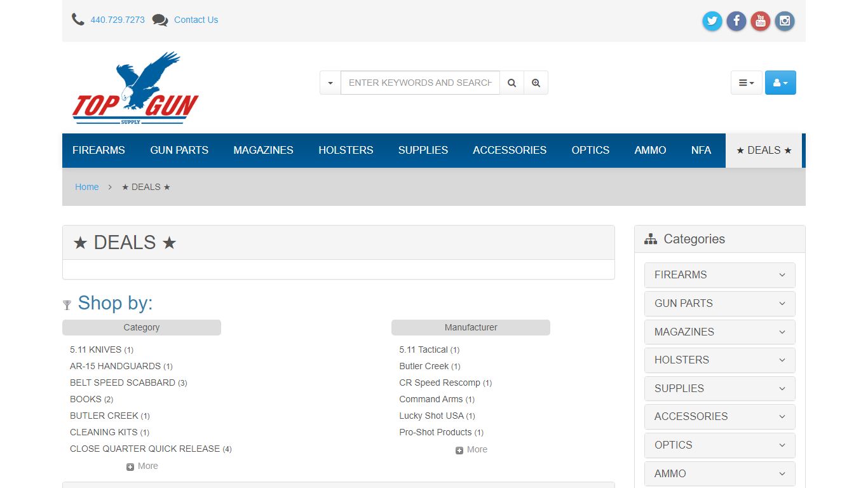
Task: Open NFA in the navigation bar
Action: click(701, 151)
